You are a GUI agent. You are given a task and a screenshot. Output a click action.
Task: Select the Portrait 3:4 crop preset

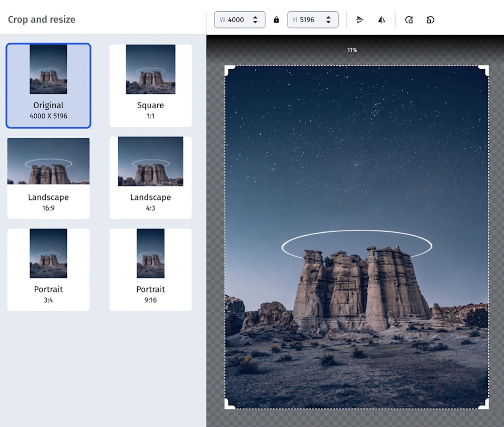point(48,270)
